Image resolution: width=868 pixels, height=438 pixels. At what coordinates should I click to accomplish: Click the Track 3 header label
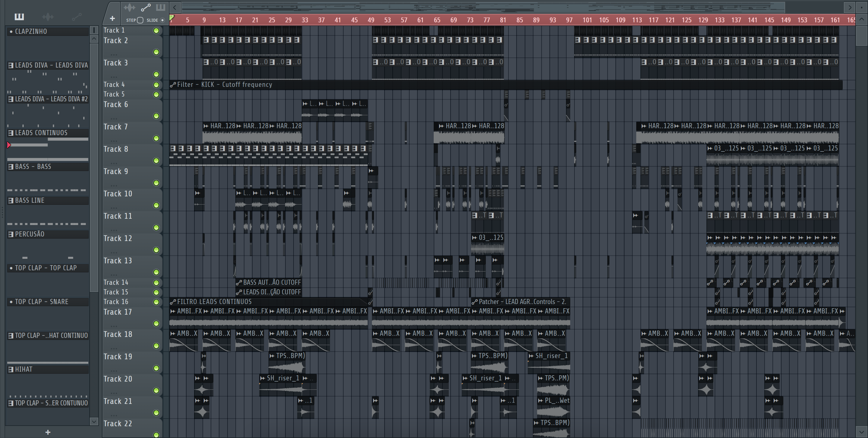pos(115,63)
